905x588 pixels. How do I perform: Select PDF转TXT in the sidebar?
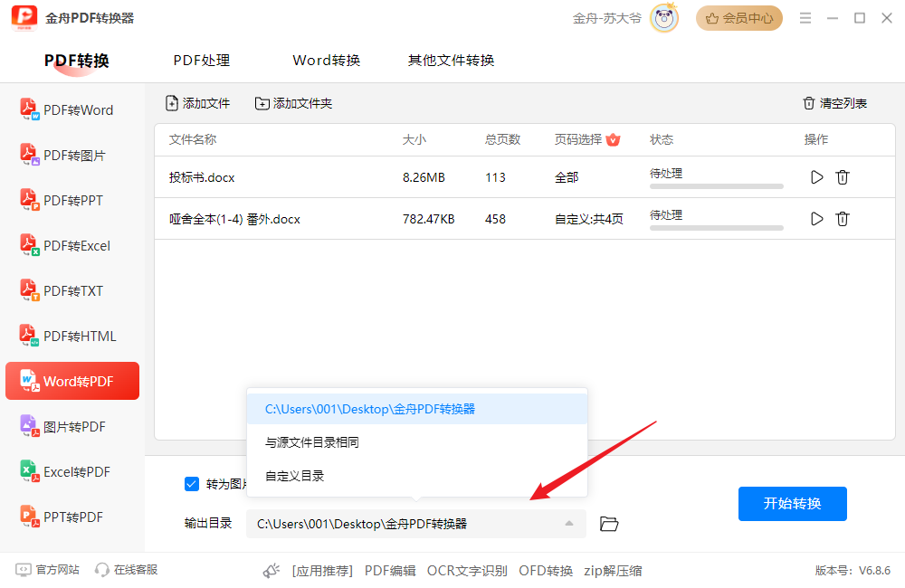72,290
